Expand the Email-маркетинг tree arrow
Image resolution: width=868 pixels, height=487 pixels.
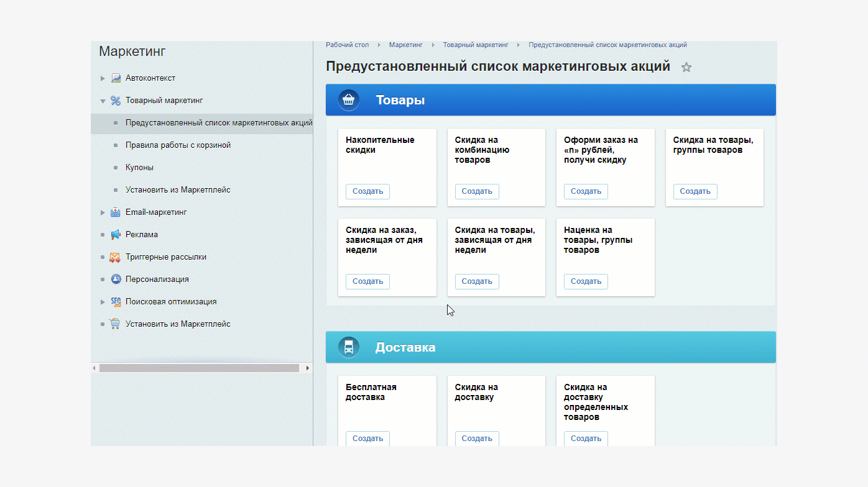click(x=103, y=212)
